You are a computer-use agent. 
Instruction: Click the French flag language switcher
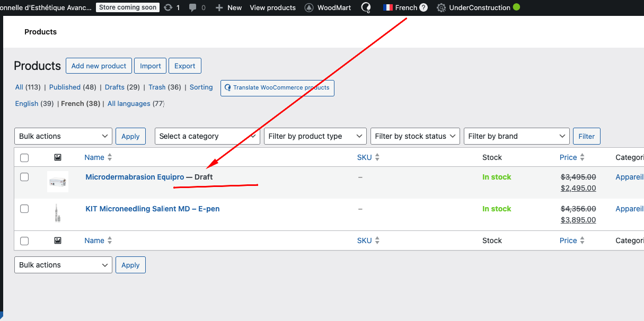coord(388,7)
